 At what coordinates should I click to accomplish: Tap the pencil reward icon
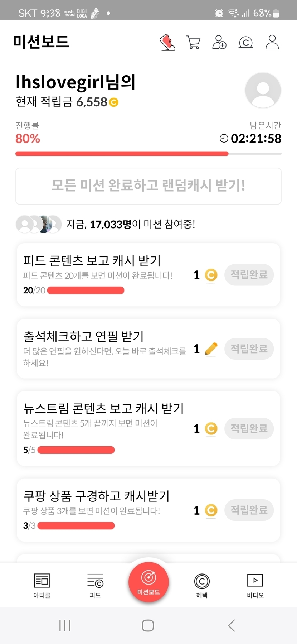(211, 349)
